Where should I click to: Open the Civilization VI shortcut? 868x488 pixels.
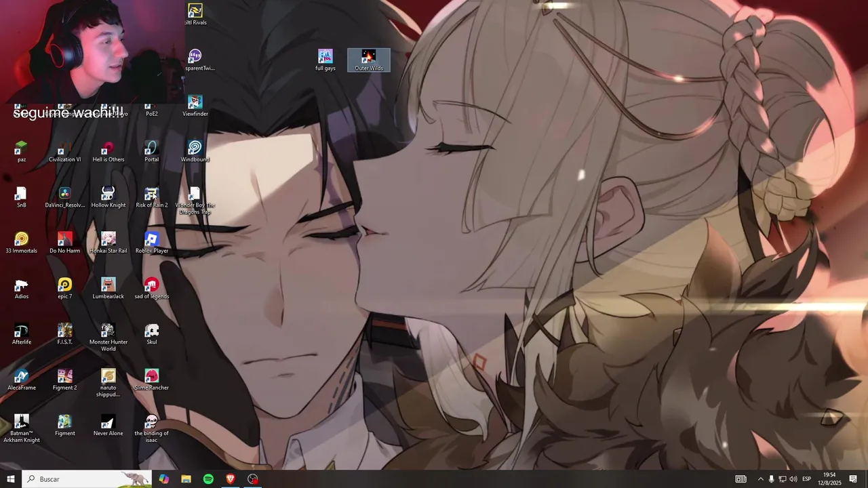65,152
